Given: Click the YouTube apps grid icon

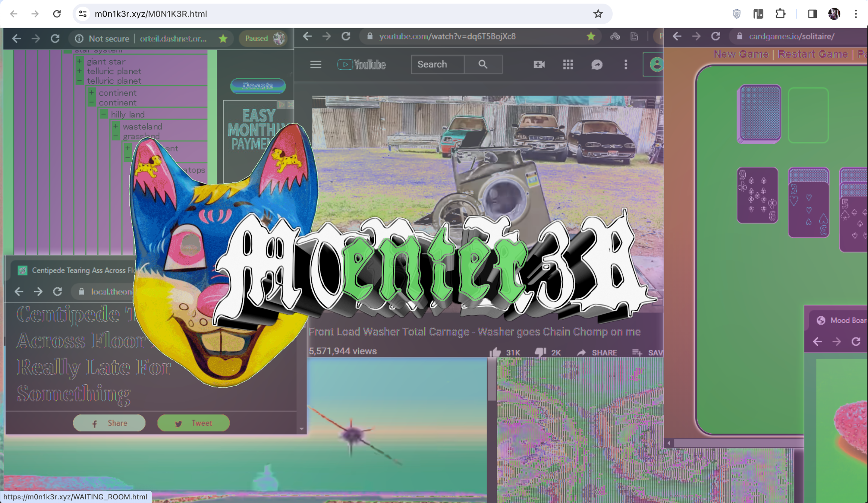Looking at the screenshot, I should [x=568, y=65].
